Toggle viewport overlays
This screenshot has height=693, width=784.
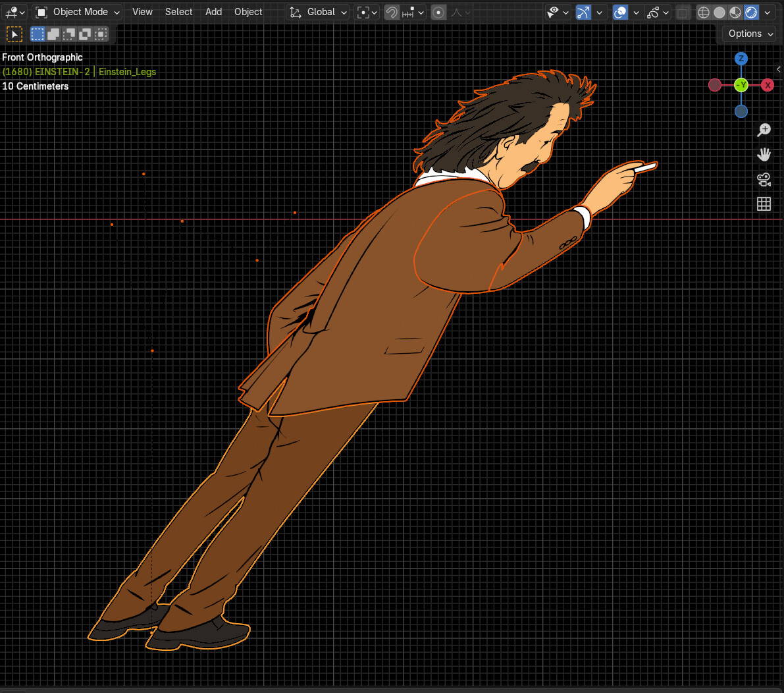(x=620, y=12)
